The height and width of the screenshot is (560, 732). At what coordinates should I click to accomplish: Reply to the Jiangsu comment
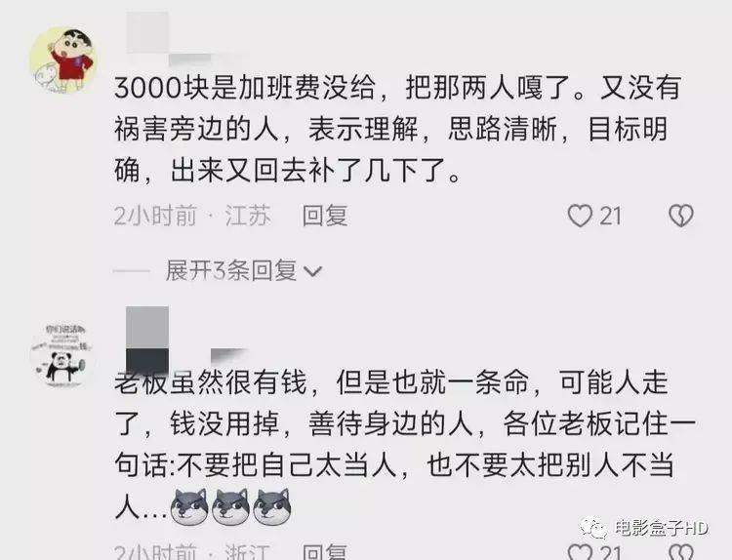[325, 216]
